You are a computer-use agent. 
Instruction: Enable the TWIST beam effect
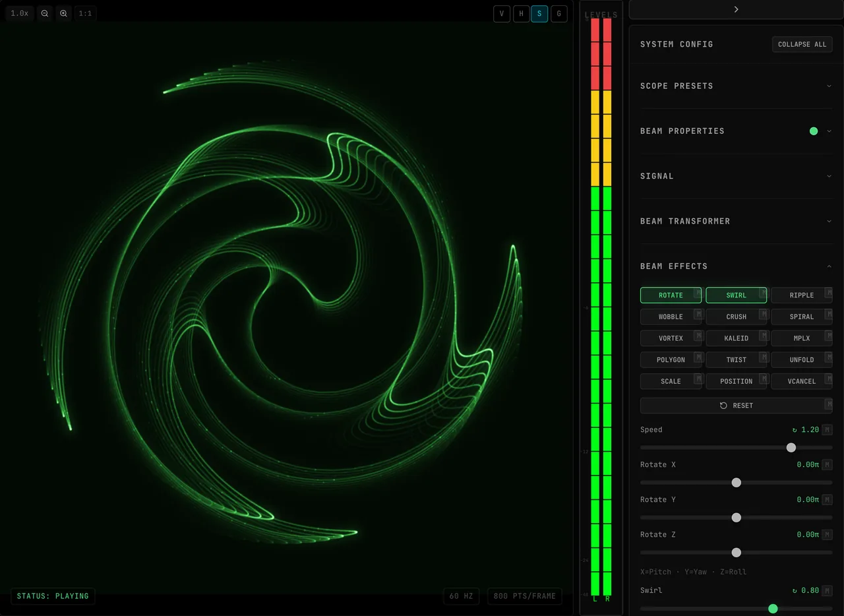(x=736, y=360)
